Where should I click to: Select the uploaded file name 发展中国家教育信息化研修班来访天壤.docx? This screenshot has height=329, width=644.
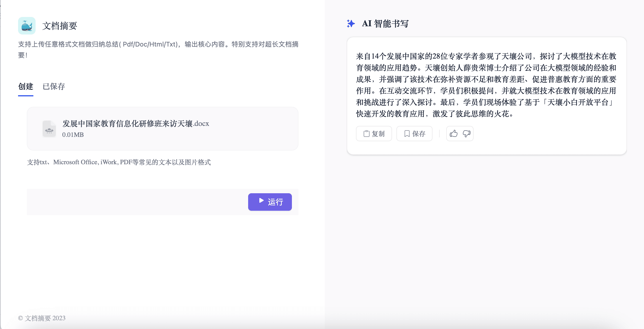[x=135, y=123]
